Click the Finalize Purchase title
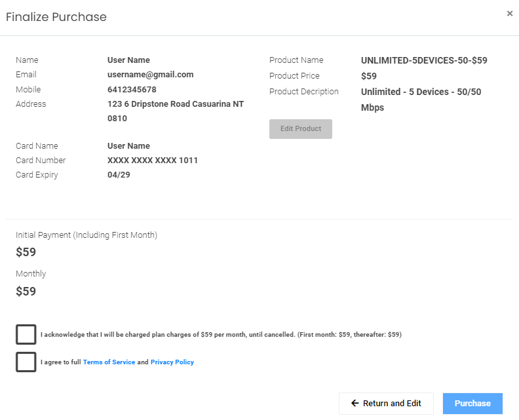519x420 pixels. (56, 17)
